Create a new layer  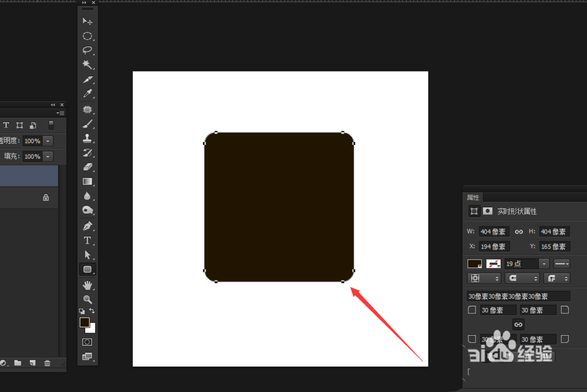tap(32, 363)
